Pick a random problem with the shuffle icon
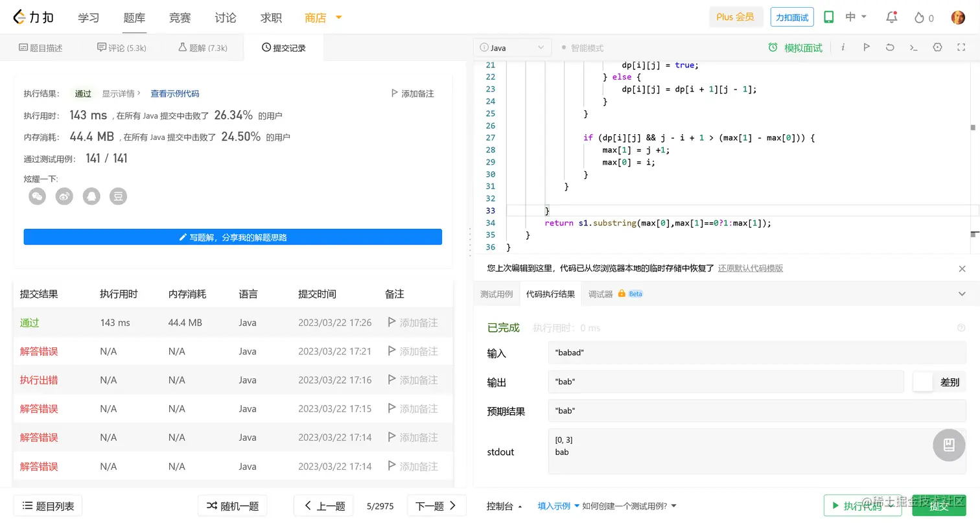The width and height of the screenshot is (980, 523). 232,506
